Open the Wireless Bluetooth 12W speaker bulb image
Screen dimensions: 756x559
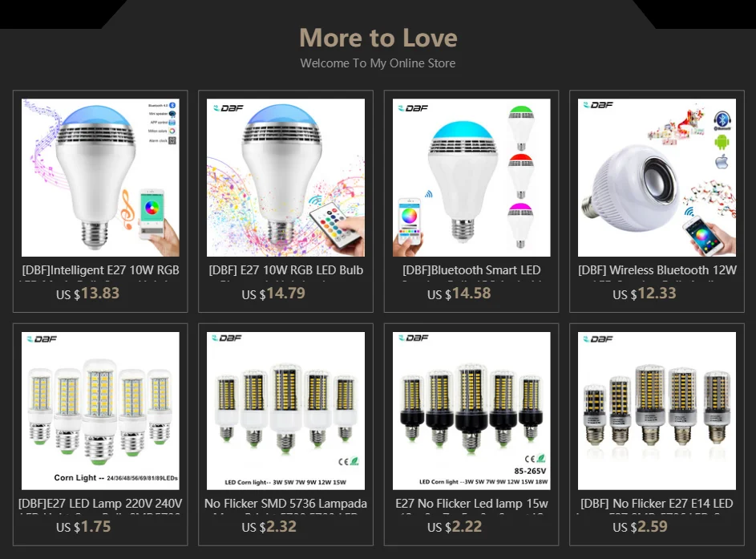(657, 177)
